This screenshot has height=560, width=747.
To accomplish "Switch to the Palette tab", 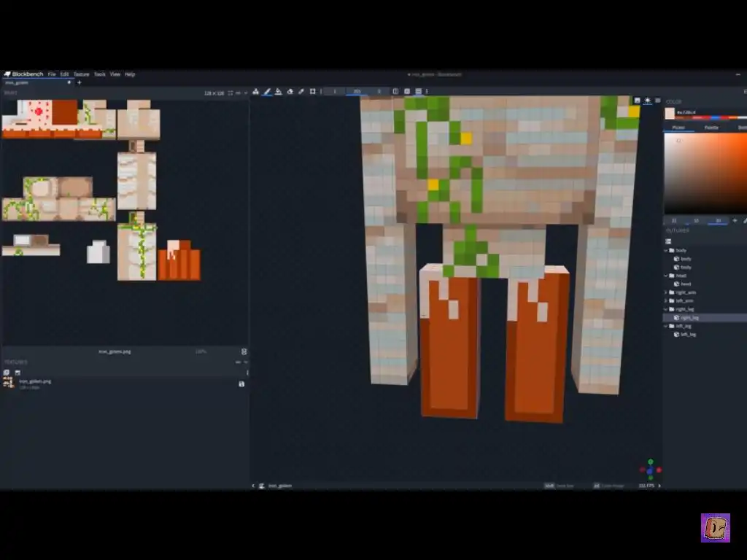I will (x=711, y=128).
